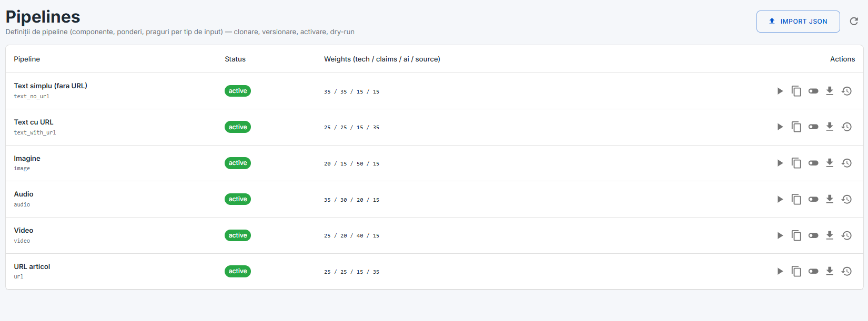
Task: Toggle activation of URL articol pipeline
Action: [x=813, y=271]
